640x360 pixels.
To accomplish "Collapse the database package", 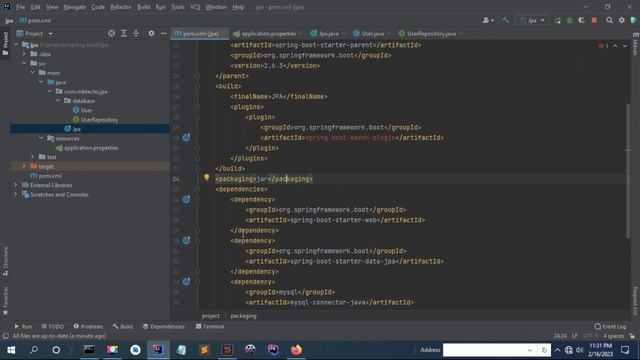I will [x=58, y=101].
